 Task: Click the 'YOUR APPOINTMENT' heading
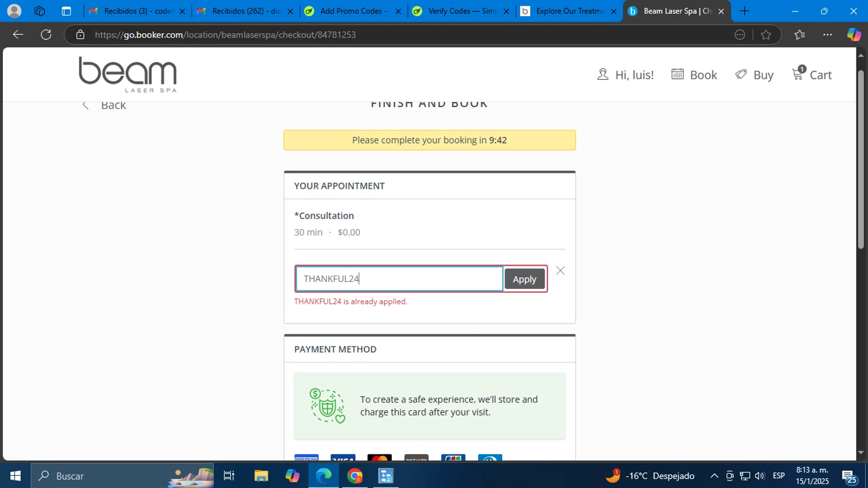(x=339, y=186)
